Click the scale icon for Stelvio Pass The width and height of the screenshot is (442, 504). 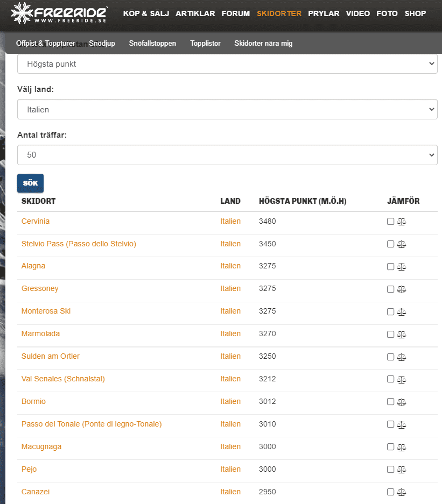[401, 244]
